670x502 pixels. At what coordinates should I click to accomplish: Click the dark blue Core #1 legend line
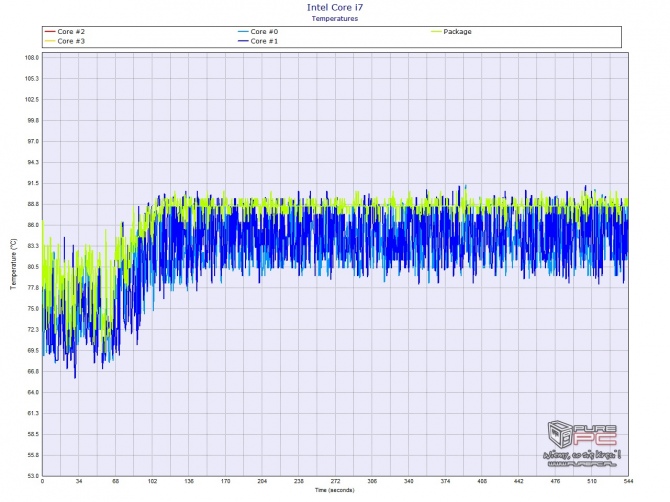click(243, 41)
